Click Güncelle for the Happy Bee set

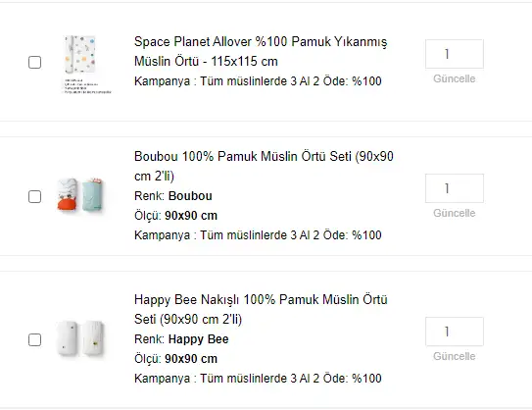[x=455, y=356]
